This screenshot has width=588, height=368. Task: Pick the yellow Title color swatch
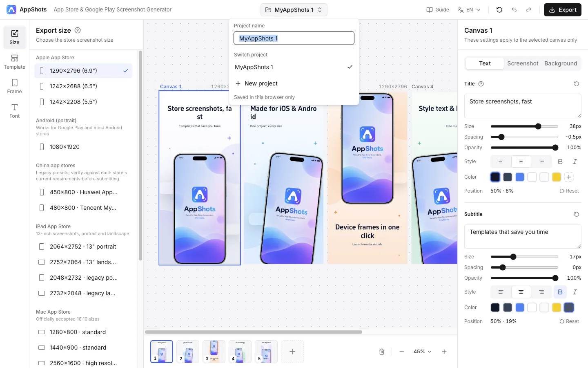pos(557,177)
